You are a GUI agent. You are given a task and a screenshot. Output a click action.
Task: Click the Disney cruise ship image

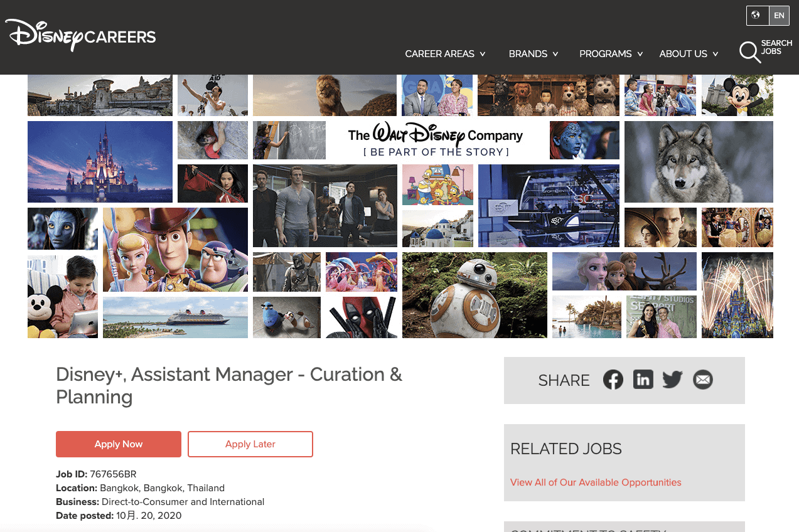pyautogui.click(x=175, y=318)
